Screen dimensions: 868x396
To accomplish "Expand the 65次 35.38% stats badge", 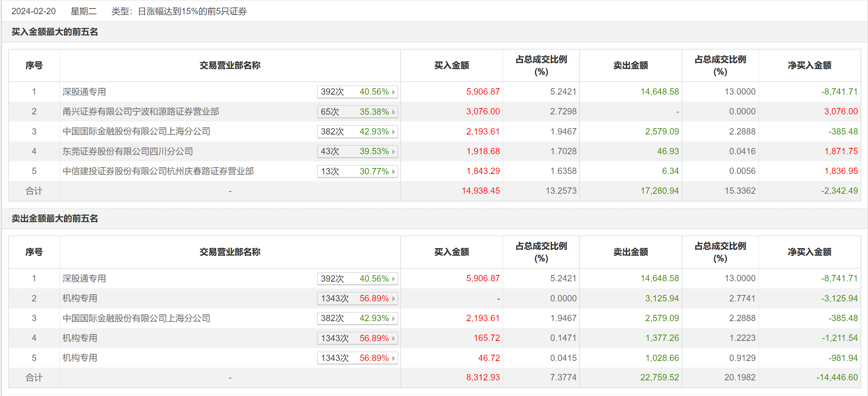I will pos(357,112).
